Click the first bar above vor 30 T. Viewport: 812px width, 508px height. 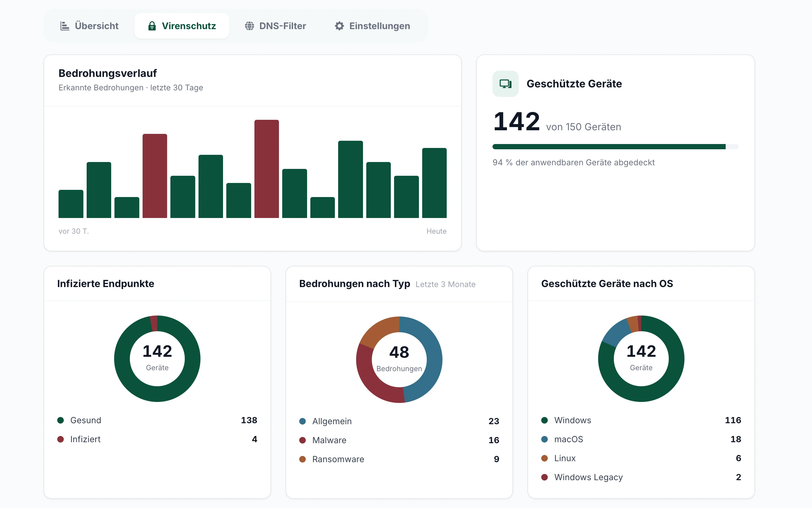click(x=71, y=204)
